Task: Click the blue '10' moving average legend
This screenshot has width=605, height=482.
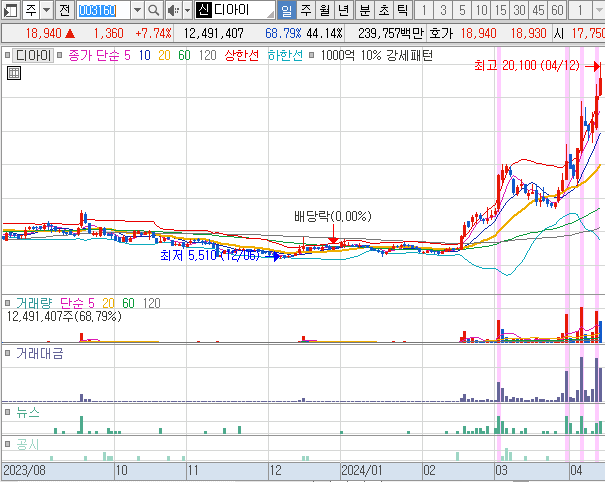Action: click(145, 55)
